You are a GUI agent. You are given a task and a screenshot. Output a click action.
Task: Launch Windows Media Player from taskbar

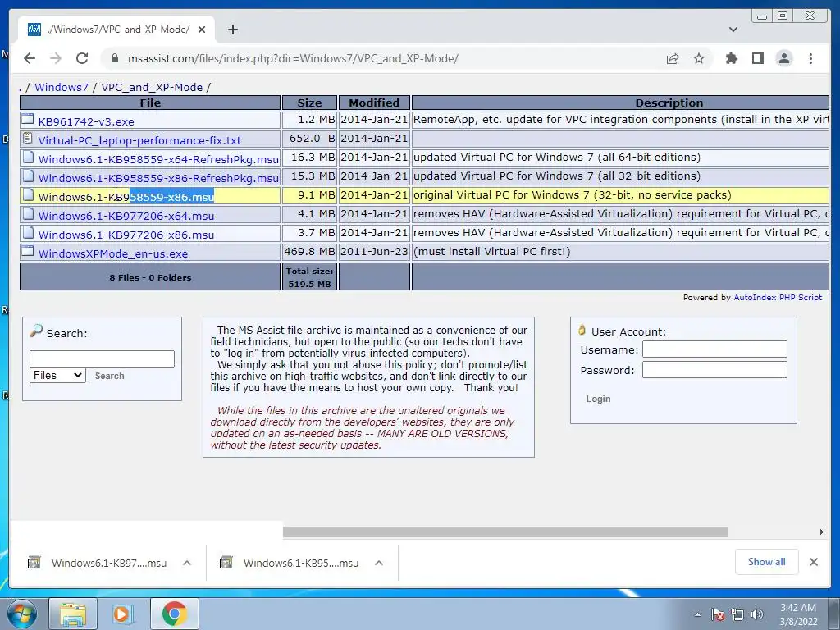(x=121, y=614)
